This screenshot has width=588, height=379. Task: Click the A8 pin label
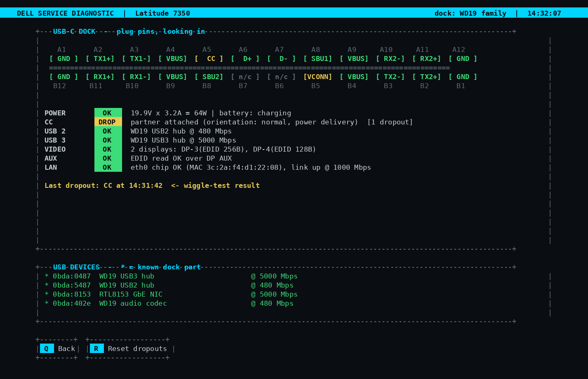point(315,49)
